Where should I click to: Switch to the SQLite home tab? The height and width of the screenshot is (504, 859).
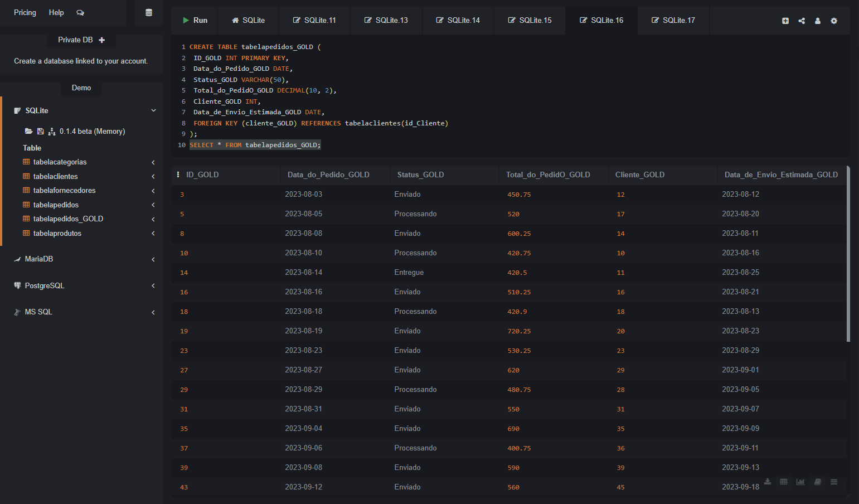pyautogui.click(x=248, y=21)
